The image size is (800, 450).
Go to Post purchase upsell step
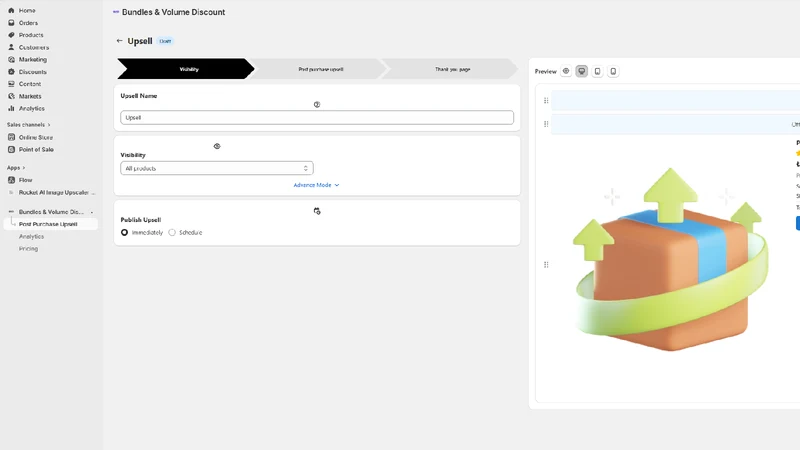tap(320, 69)
